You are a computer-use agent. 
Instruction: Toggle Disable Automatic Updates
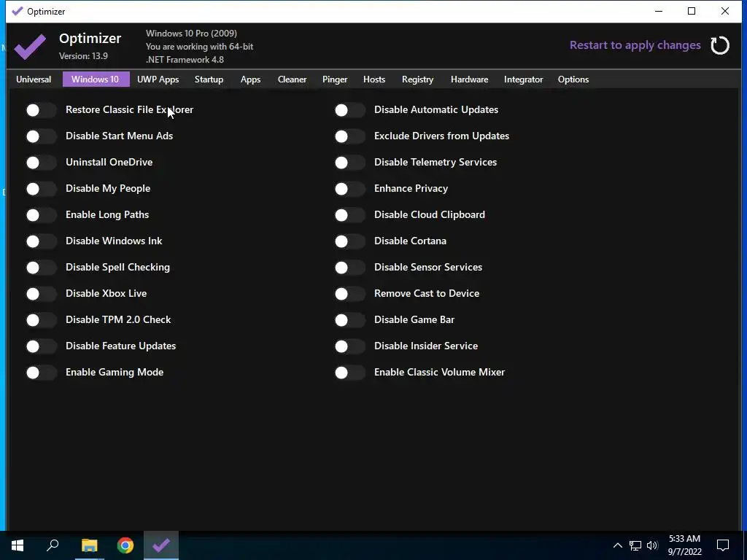tap(349, 110)
